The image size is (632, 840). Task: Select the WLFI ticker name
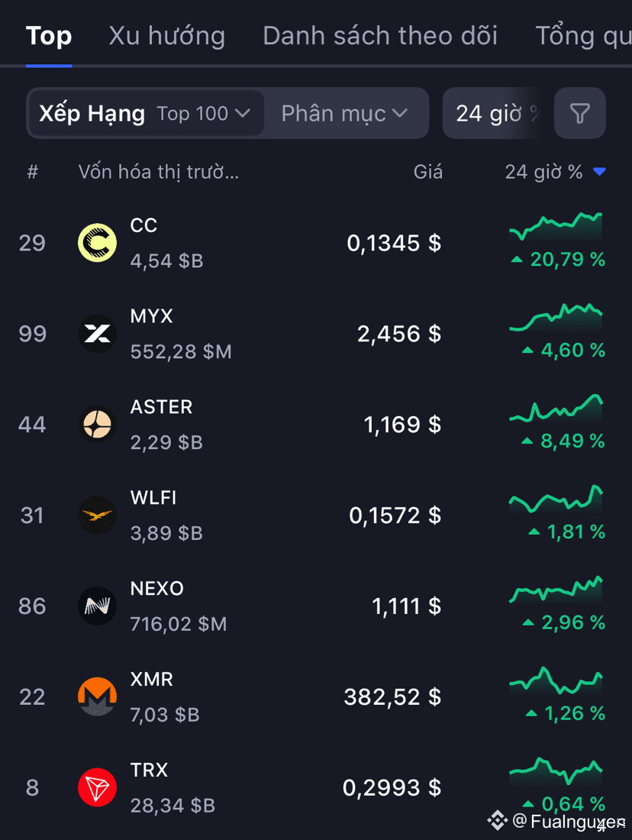(x=153, y=498)
